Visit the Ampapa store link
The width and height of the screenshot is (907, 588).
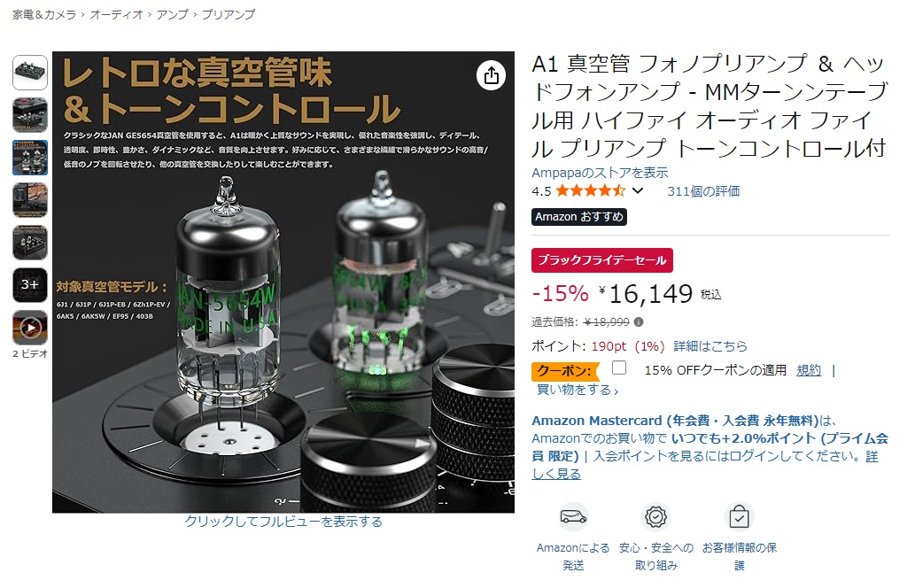[600, 173]
